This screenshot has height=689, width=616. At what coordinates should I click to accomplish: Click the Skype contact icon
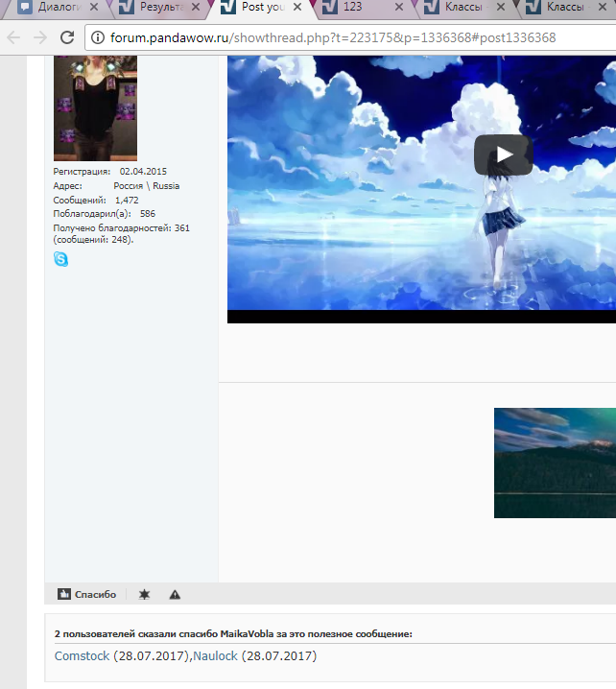(x=61, y=259)
